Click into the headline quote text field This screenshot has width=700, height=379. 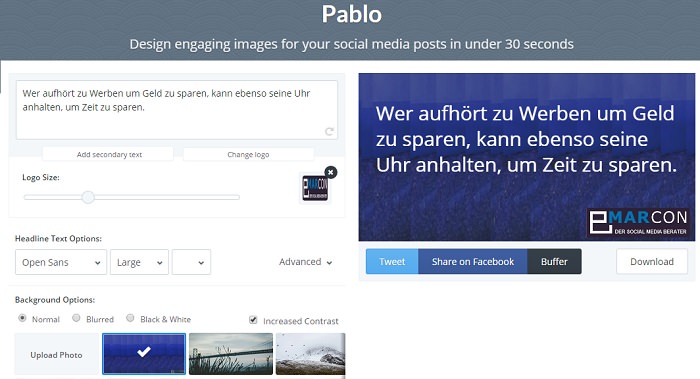[177, 110]
